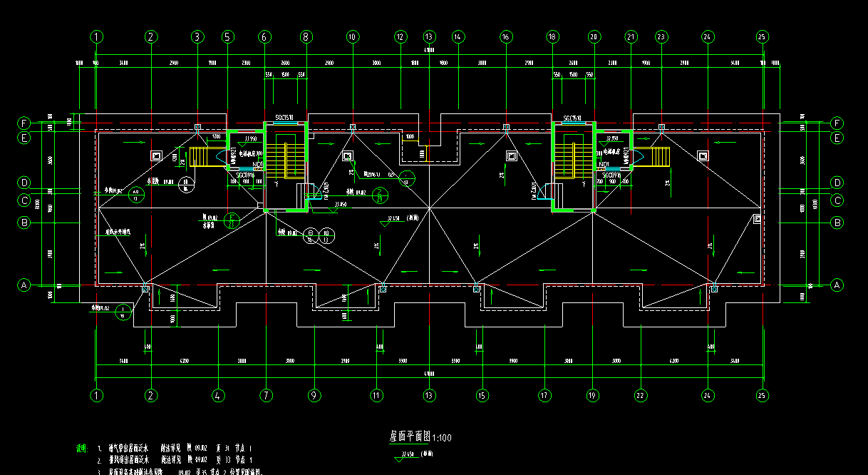The width and height of the screenshot is (868, 475).
Task: Pick grid axis bubble number 8
Action: pyautogui.click(x=306, y=36)
